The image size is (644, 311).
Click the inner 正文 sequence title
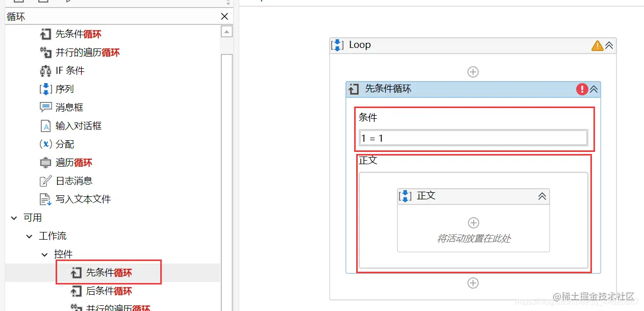coord(426,196)
